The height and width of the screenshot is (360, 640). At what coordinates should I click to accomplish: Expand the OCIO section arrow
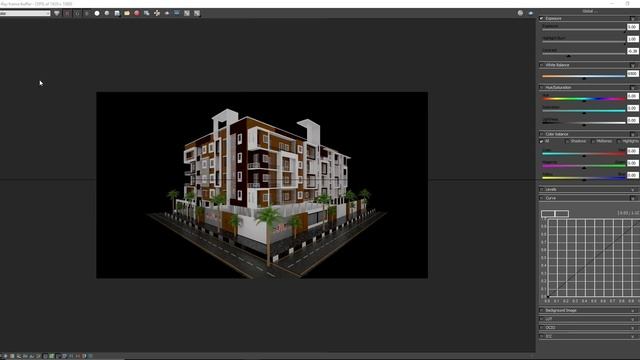(x=633, y=328)
